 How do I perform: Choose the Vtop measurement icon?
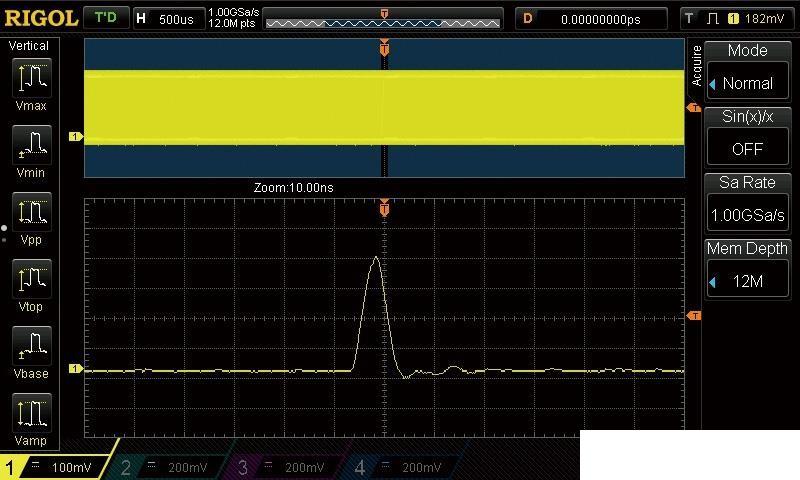coord(31,279)
